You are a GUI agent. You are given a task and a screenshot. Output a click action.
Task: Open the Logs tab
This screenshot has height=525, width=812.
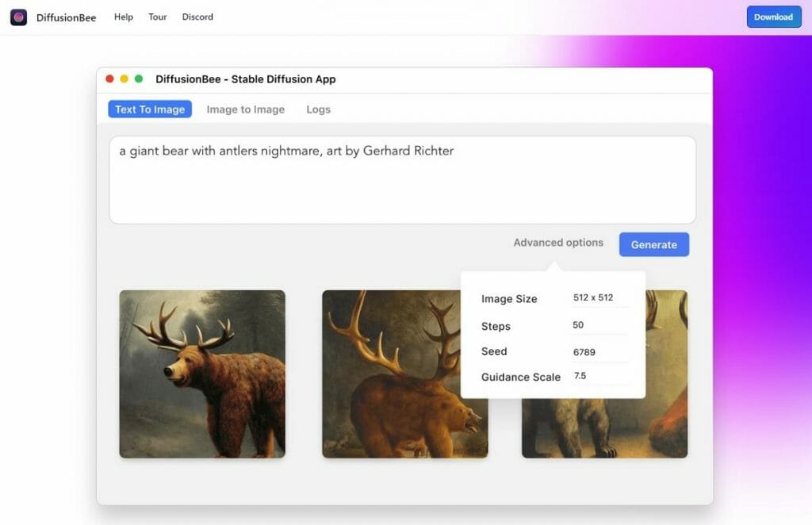pyautogui.click(x=317, y=109)
